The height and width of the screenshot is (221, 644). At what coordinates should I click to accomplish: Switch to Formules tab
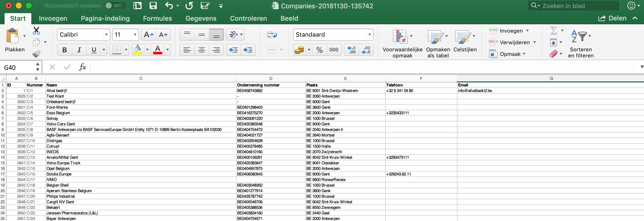click(x=157, y=18)
